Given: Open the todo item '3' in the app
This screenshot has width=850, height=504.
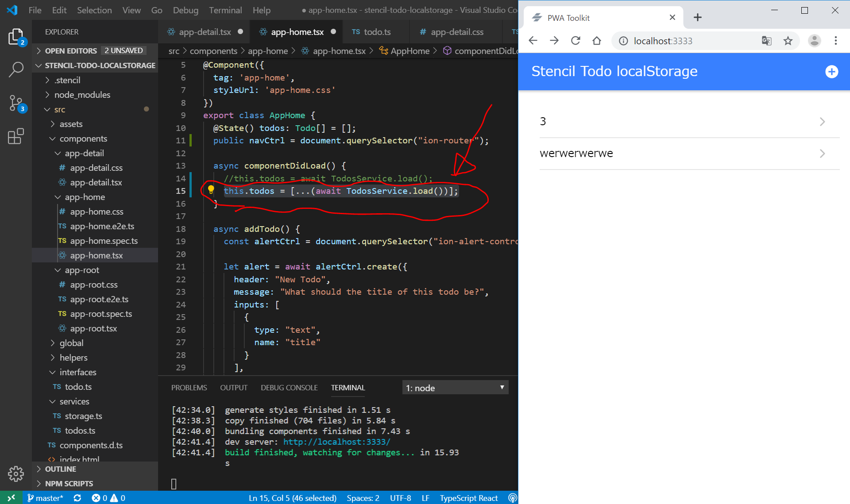Looking at the screenshot, I should [684, 122].
